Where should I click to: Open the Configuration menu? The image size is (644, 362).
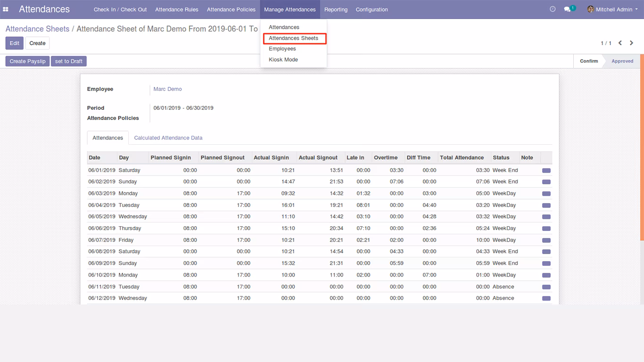[x=372, y=9]
